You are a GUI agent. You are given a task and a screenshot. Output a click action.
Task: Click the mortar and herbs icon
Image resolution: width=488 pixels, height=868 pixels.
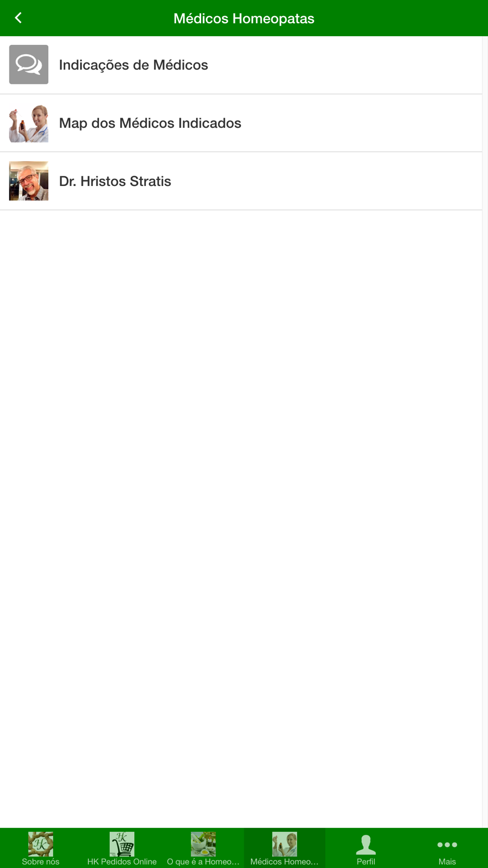click(x=203, y=844)
